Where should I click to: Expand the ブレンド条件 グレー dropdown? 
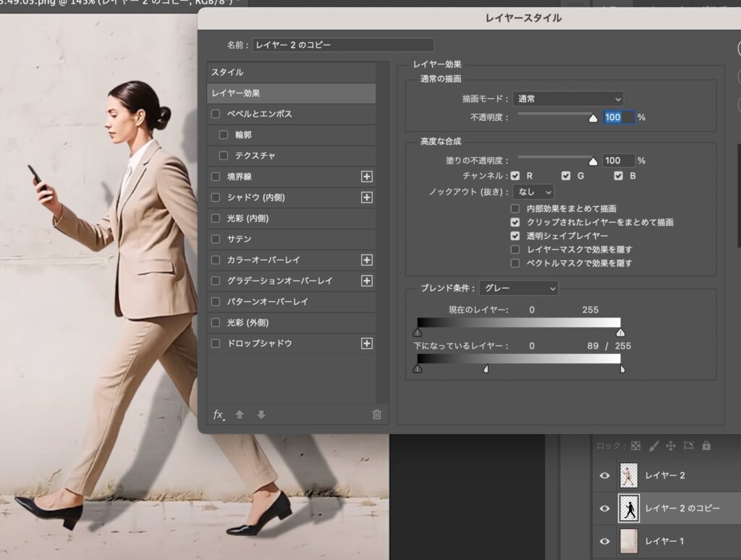coord(519,288)
